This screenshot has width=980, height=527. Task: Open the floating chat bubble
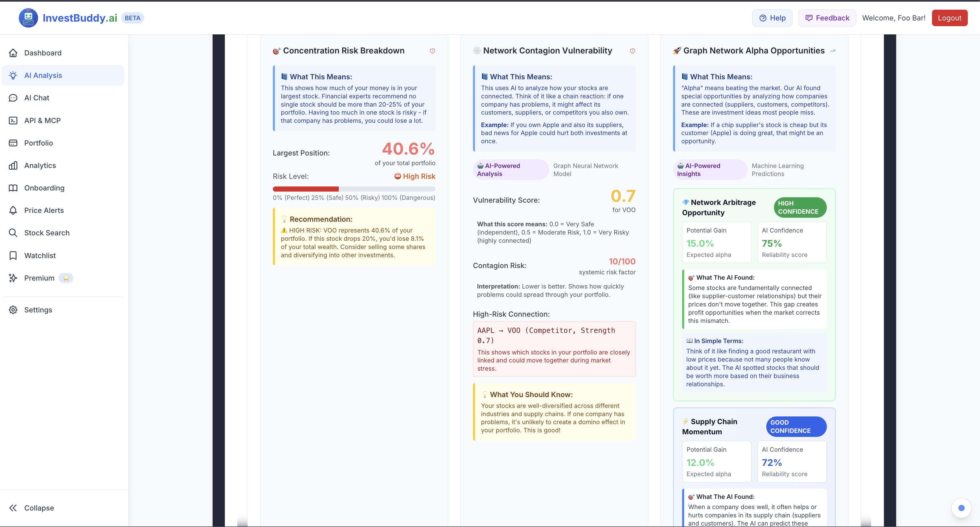(962, 508)
